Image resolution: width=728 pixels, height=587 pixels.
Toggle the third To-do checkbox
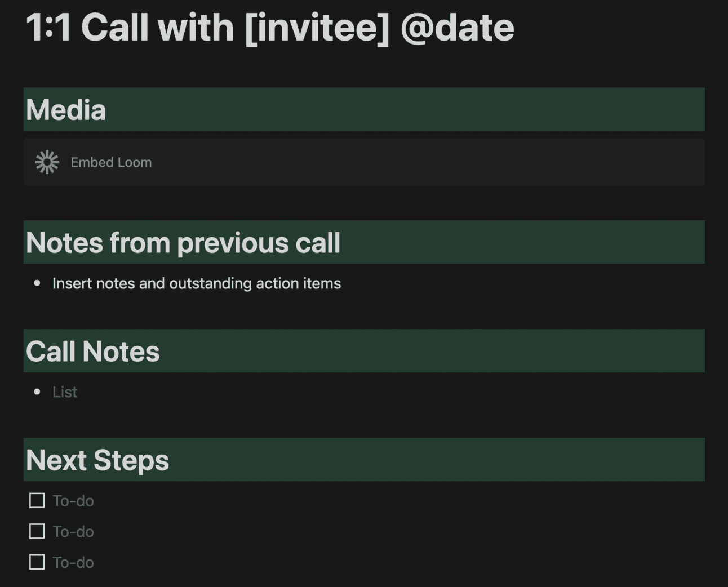[x=37, y=562]
